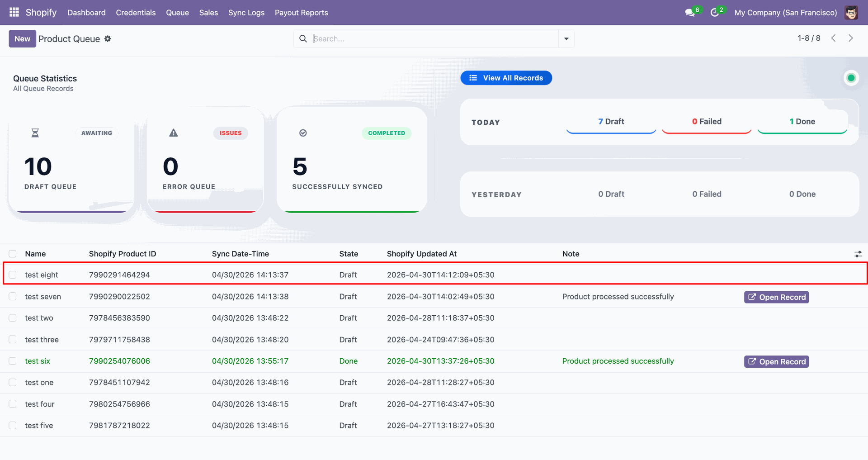Click the 7 Draft today stat

[x=611, y=121]
